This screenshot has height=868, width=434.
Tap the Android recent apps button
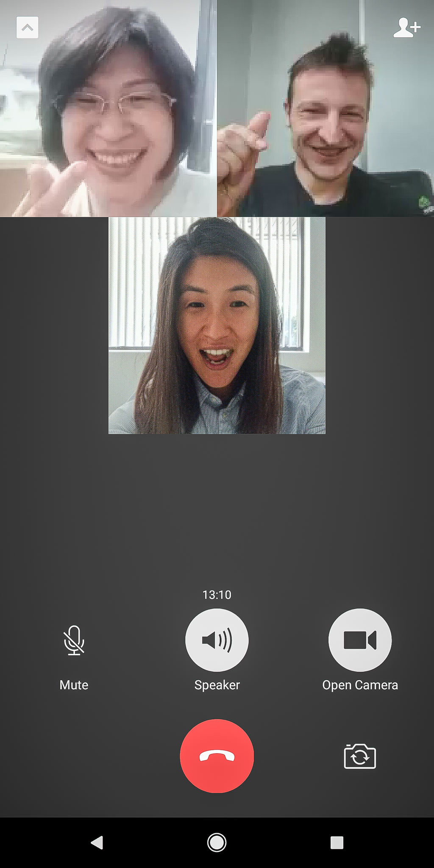[337, 843]
